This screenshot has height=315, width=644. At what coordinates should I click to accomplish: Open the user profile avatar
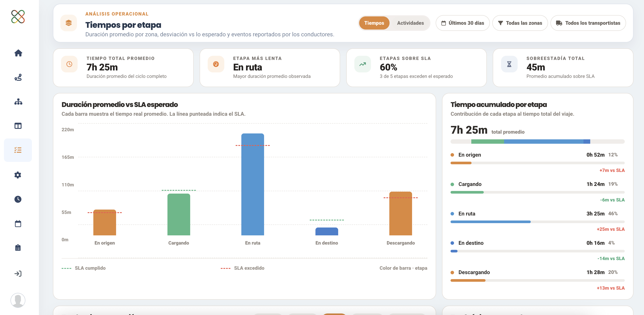pyautogui.click(x=18, y=300)
